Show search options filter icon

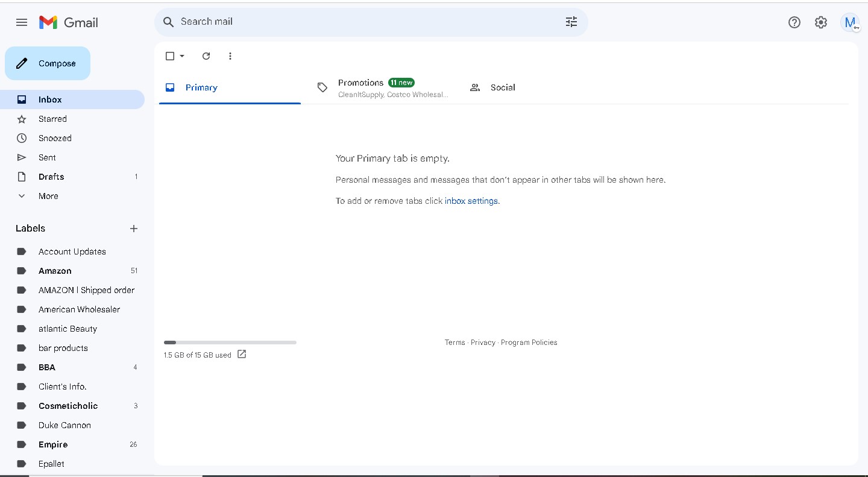[571, 22]
